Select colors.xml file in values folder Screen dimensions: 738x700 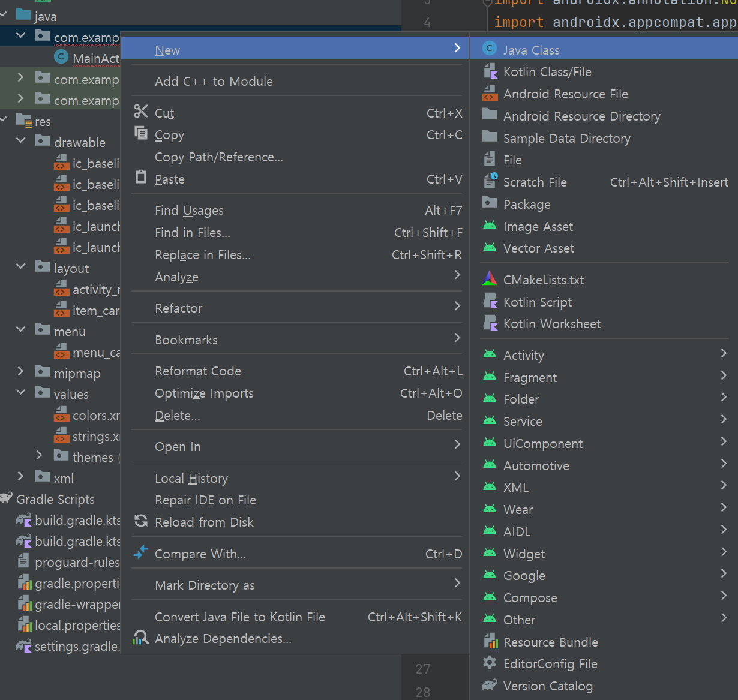pos(96,415)
